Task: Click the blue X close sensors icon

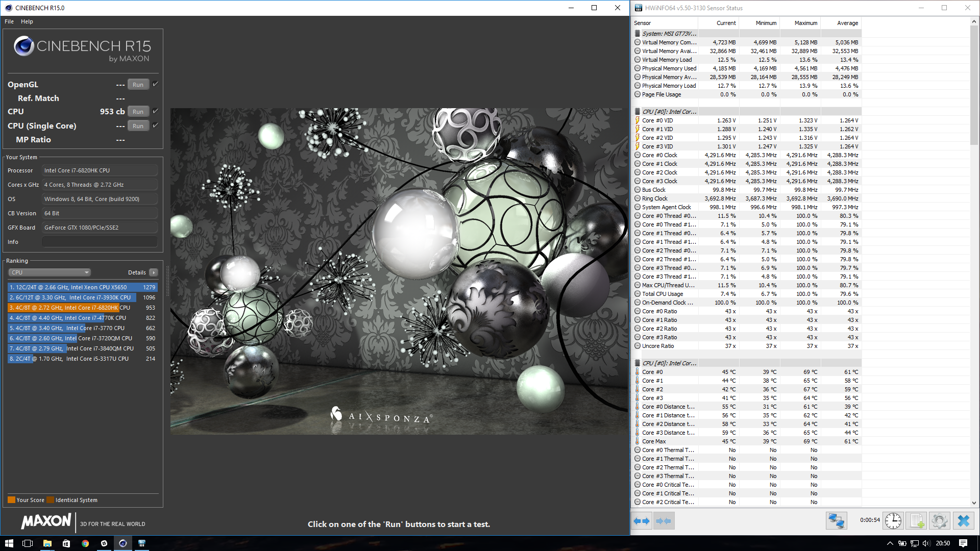Action: [x=963, y=521]
